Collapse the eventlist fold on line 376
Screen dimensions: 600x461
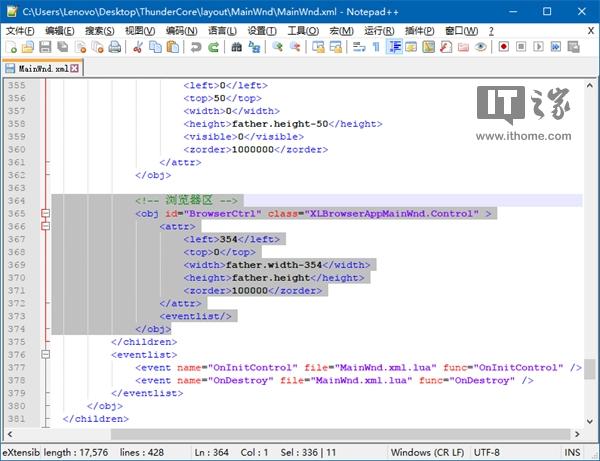pos(45,354)
